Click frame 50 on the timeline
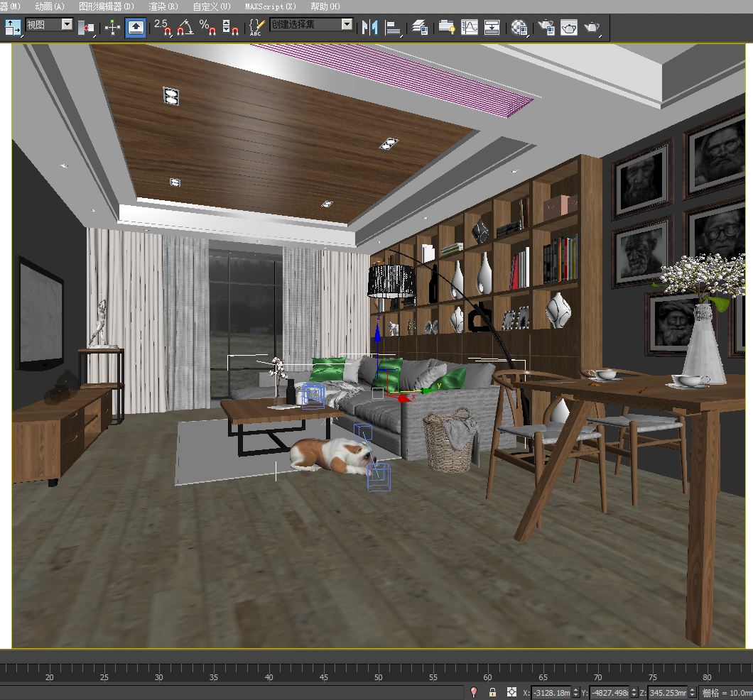Screen dimensions: 753x700 pos(379,677)
